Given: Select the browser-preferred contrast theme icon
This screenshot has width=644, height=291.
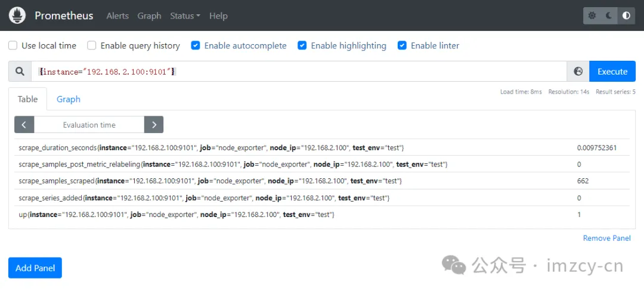Looking at the screenshot, I should click(626, 16).
